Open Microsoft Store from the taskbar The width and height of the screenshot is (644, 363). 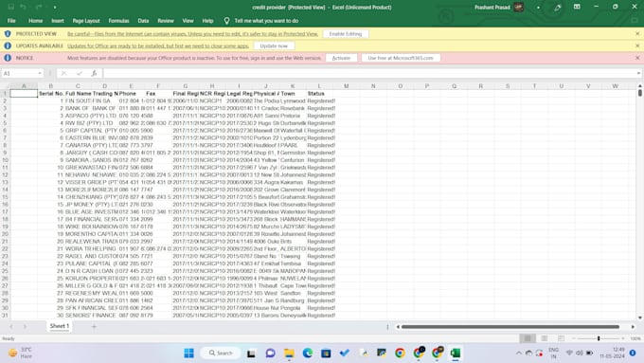326,353
